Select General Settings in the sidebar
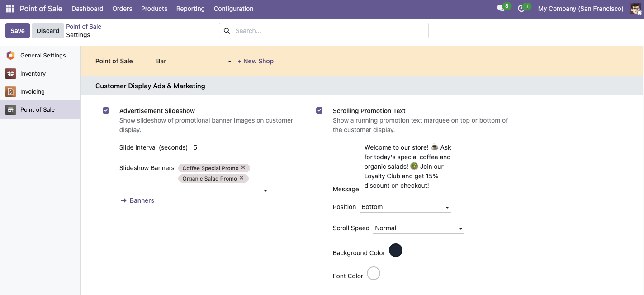644x295 pixels. coord(40,55)
